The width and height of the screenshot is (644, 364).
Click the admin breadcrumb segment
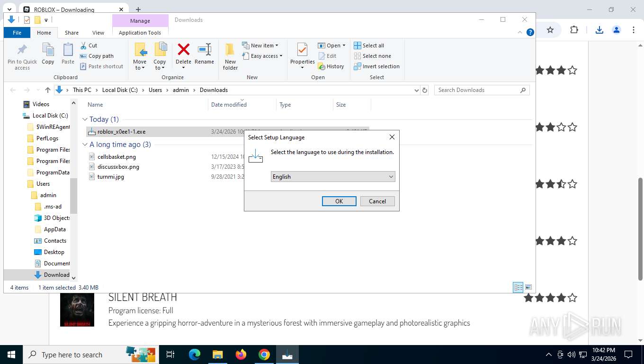pos(181,90)
